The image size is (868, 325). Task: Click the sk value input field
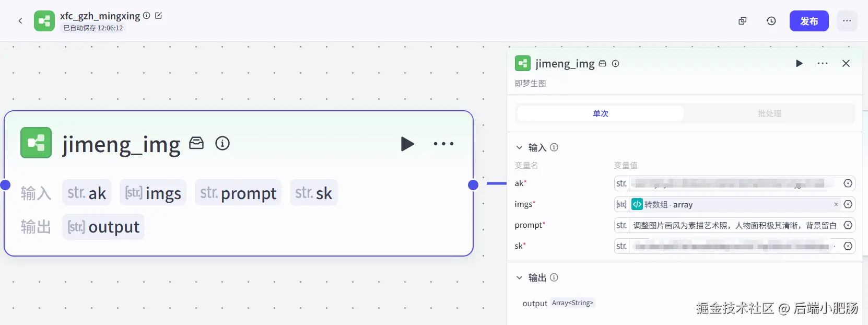[735, 246]
